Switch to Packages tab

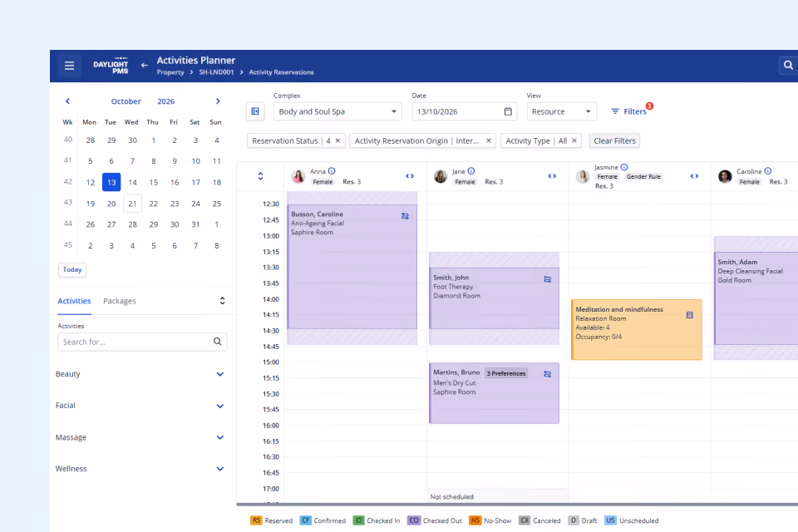[120, 301]
